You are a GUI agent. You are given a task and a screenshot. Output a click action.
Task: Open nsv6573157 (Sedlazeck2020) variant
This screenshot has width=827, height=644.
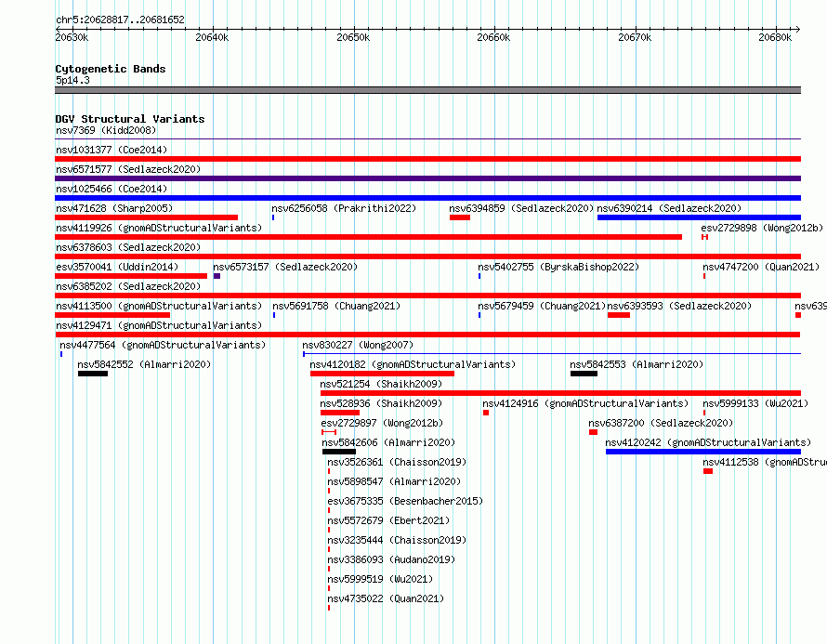click(x=285, y=267)
